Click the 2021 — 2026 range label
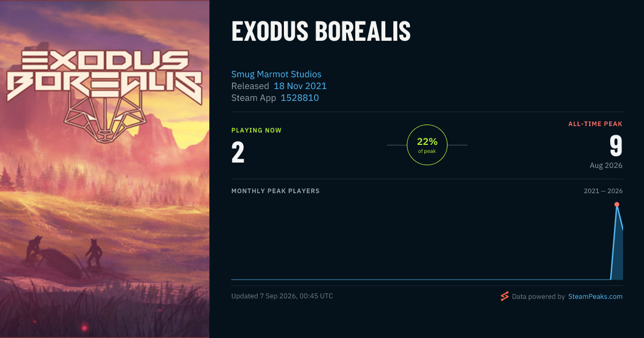 603,191
